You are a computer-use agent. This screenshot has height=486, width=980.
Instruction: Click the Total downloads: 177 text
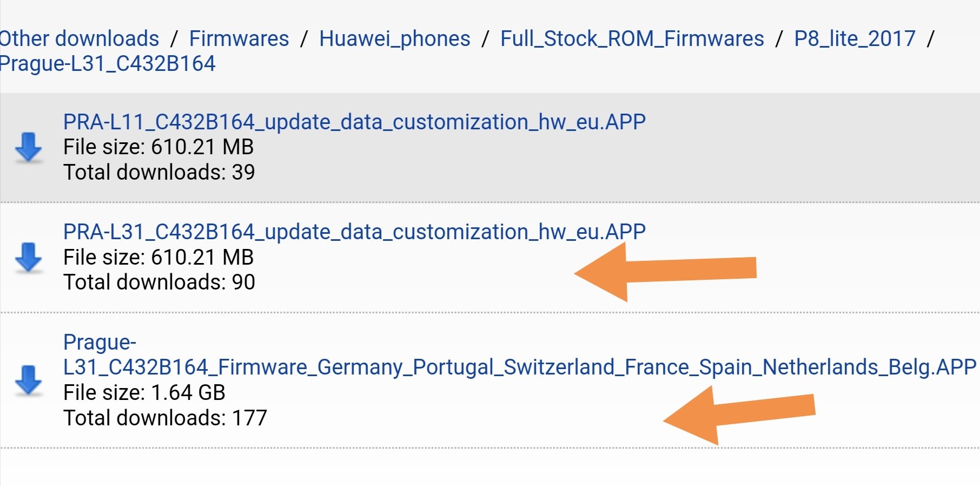pyautogui.click(x=165, y=418)
